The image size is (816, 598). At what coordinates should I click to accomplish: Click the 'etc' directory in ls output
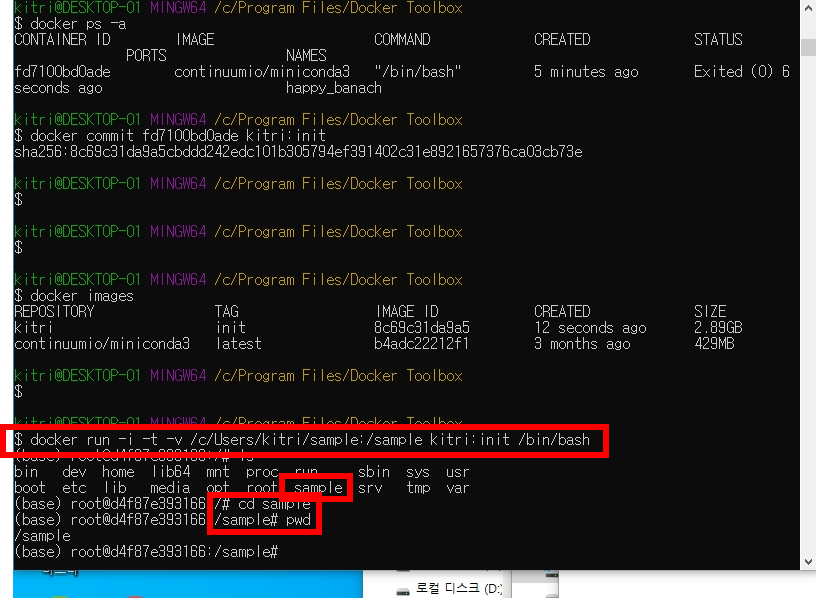point(74,488)
